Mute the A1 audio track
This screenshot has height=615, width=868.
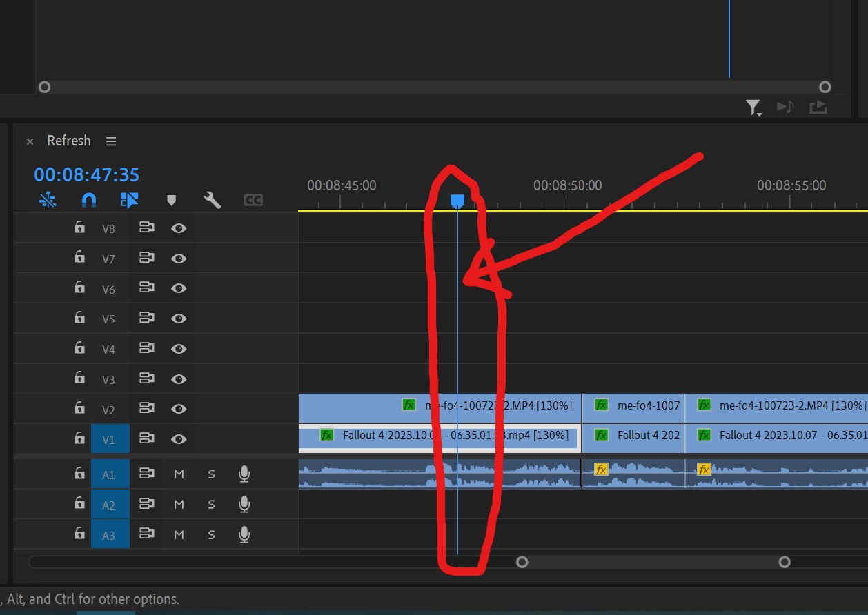(x=179, y=474)
